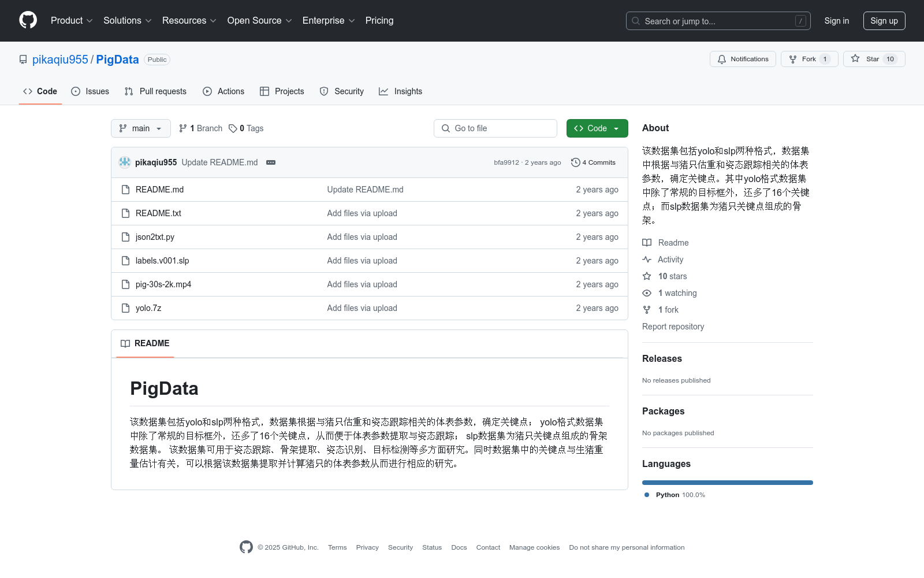
Task: Expand the Product menu
Action: 72,20
